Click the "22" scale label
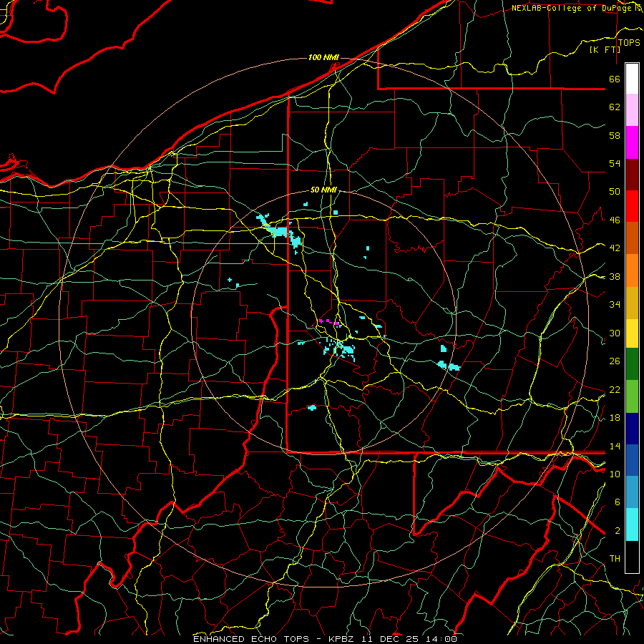This screenshot has height=644, width=644. coord(615,390)
